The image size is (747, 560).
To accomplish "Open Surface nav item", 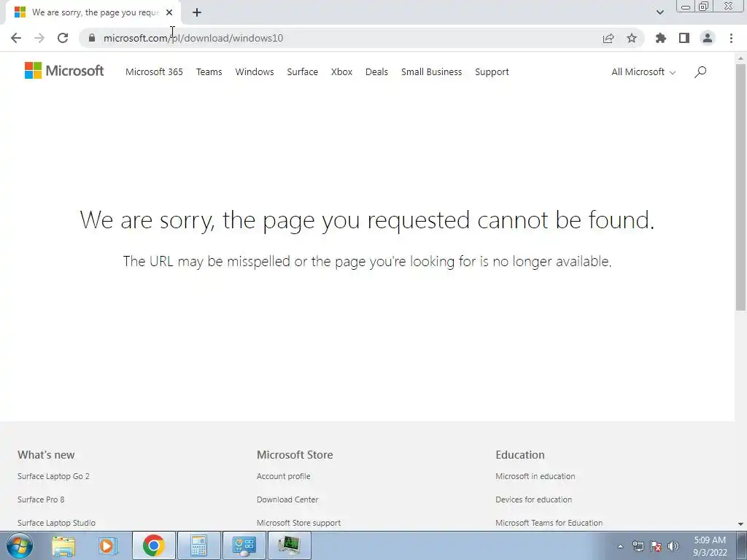I will pos(303,72).
